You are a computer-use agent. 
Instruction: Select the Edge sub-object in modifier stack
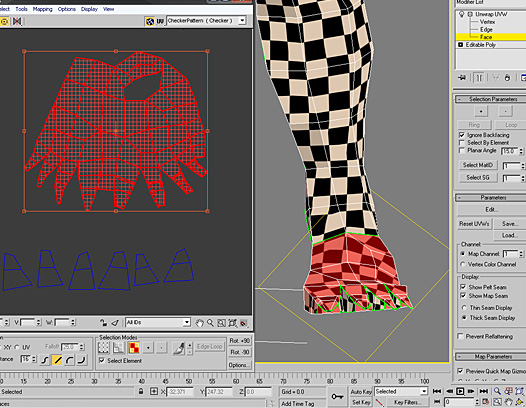pyautogui.click(x=486, y=30)
